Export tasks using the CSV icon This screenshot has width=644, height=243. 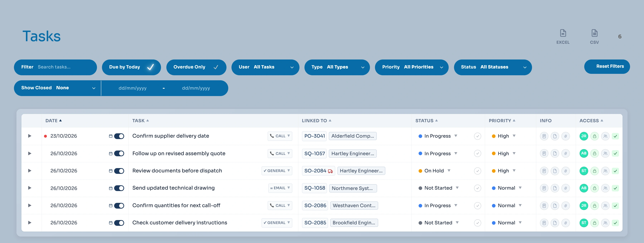pyautogui.click(x=594, y=37)
